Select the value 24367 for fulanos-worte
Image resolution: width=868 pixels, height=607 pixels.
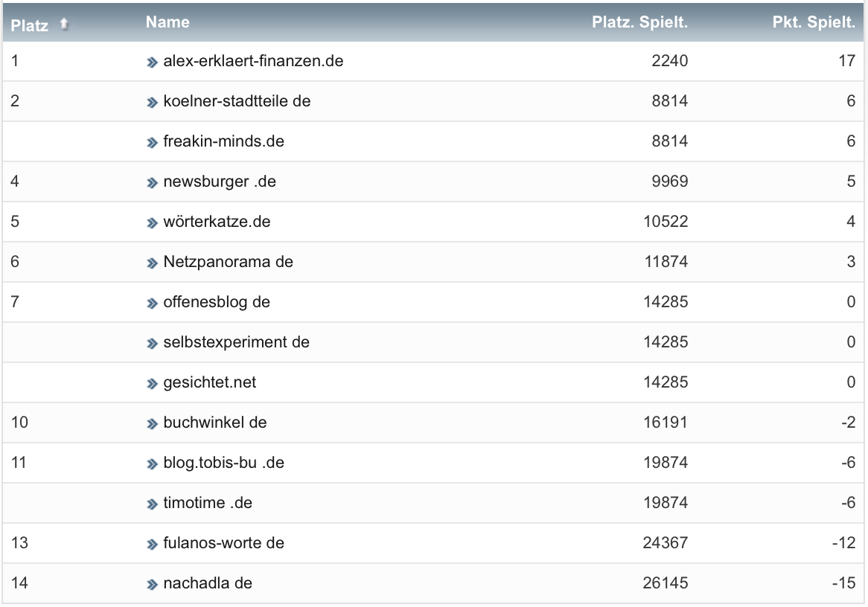[x=666, y=543]
